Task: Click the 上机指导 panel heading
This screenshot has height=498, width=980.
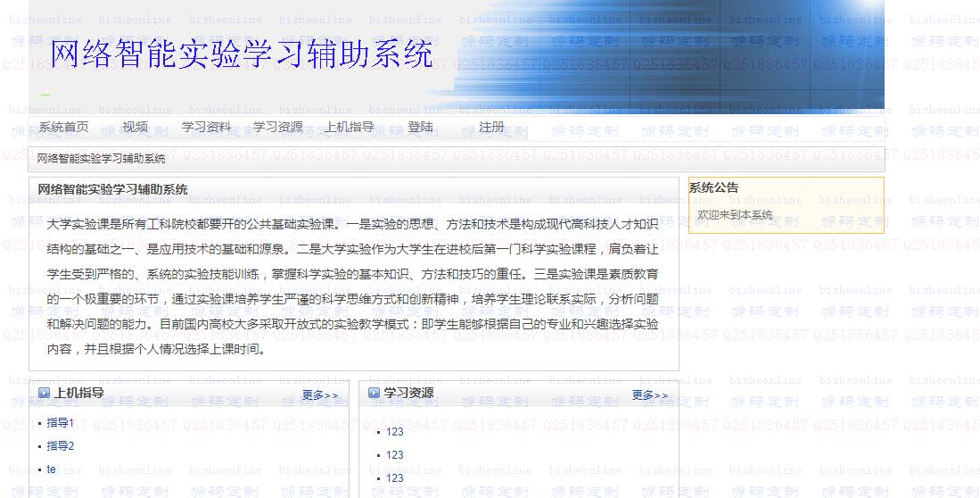Action: 78,393
